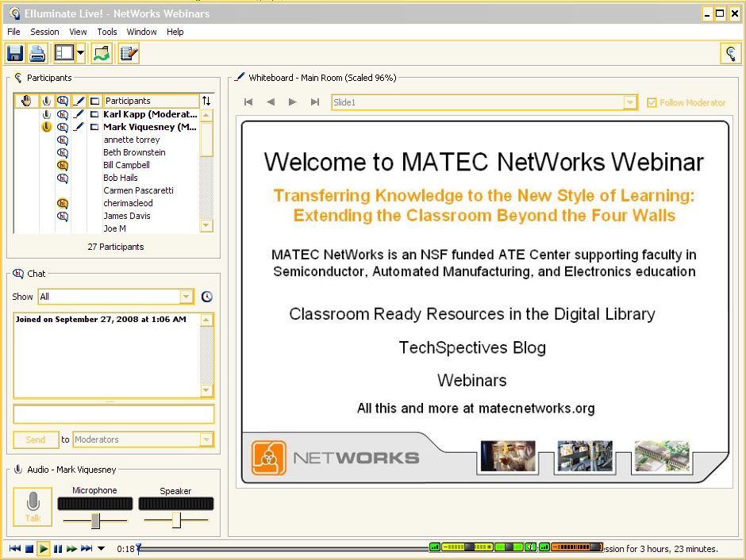Click the Elluminate logo icon at top right

[731, 53]
